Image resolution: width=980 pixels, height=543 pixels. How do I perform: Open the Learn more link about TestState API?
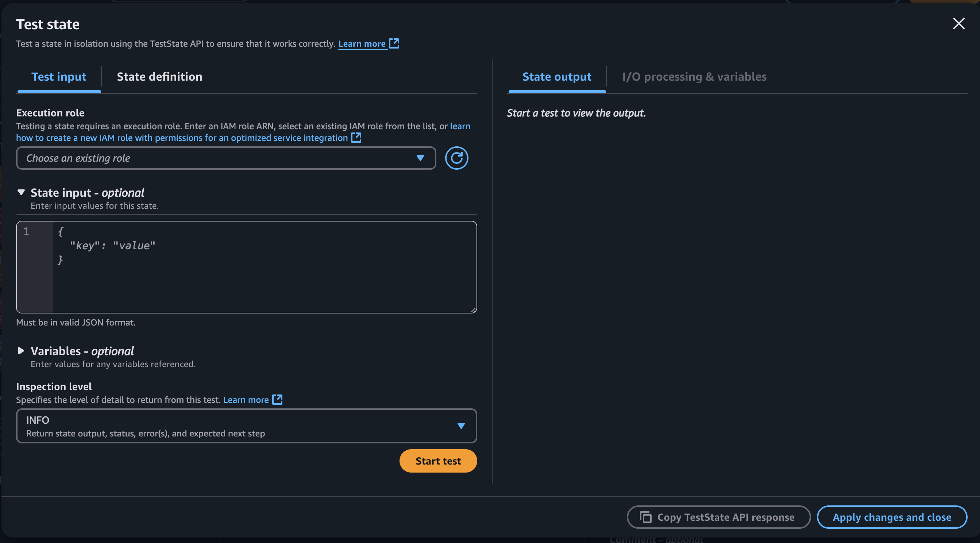(x=362, y=43)
